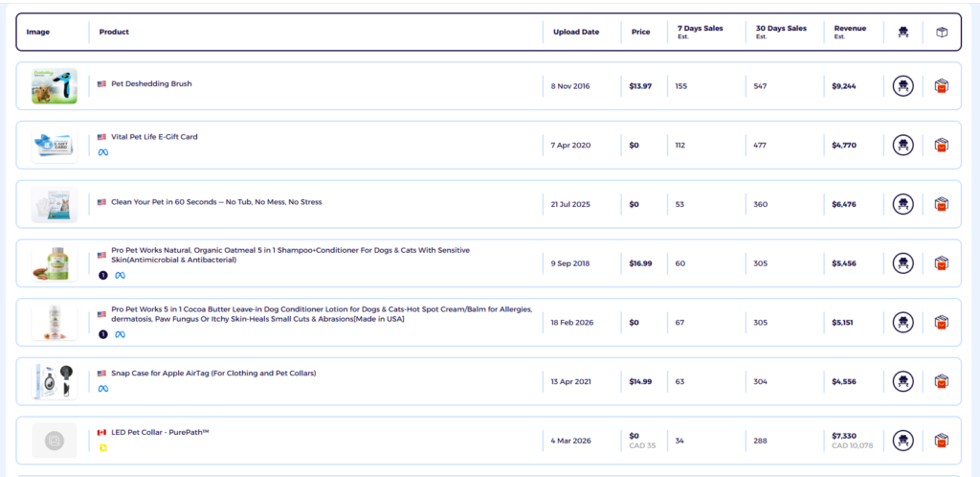Open Vital Pet Life E-Gift Card thumbnail
The width and height of the screenshot is (980, 477).
click(x=55, y=145)
